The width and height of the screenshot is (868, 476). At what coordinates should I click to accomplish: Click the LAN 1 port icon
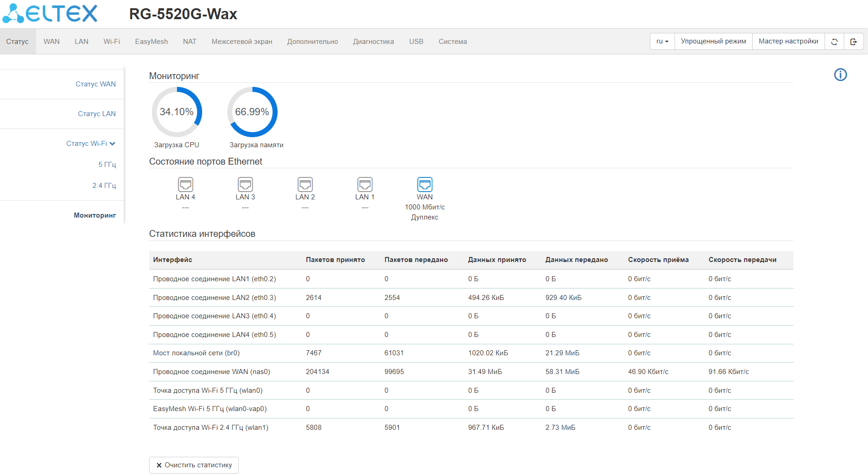[x=364, y=185]
